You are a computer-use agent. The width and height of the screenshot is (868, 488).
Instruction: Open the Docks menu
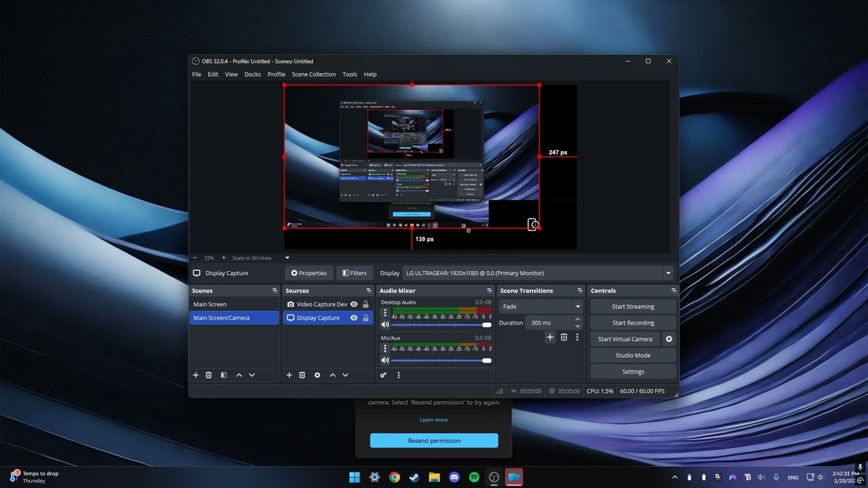click(253, 75)
